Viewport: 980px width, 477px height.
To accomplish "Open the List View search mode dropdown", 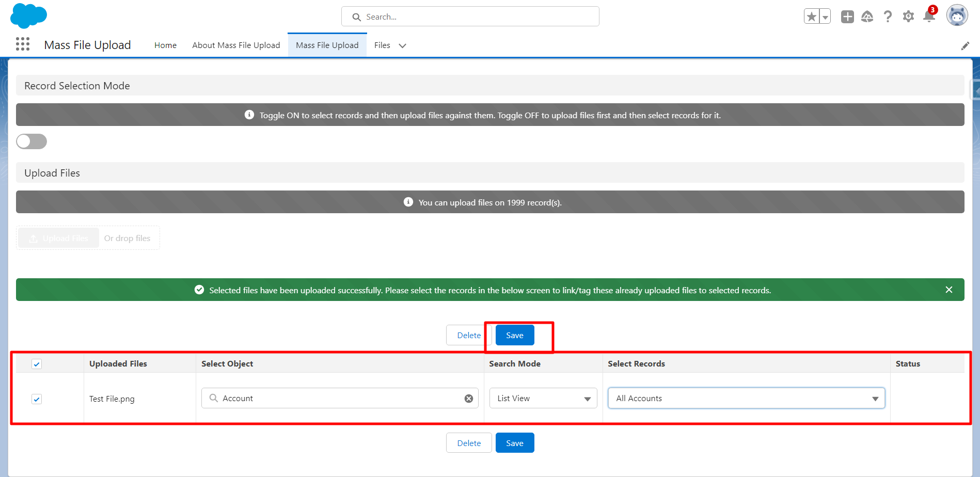I will point(543,398).
